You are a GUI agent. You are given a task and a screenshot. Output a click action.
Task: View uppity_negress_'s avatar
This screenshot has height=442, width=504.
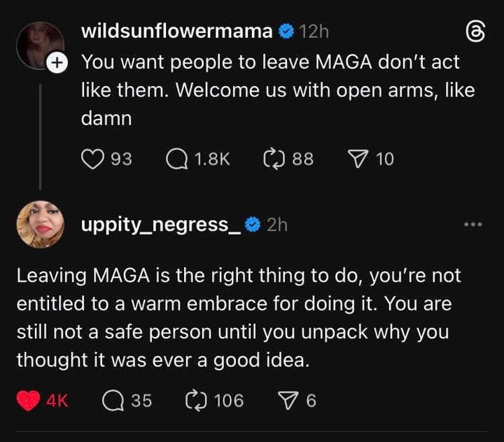[39, 224]
